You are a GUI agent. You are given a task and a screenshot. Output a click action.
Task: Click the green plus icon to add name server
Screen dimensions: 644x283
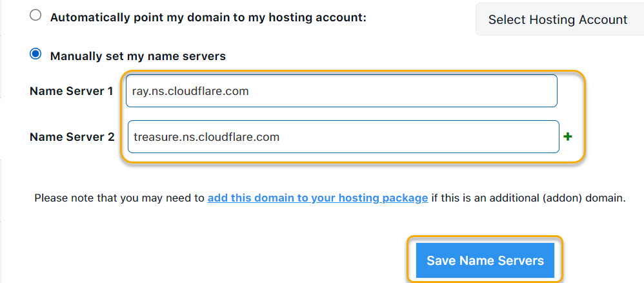[x=568, y=137]
